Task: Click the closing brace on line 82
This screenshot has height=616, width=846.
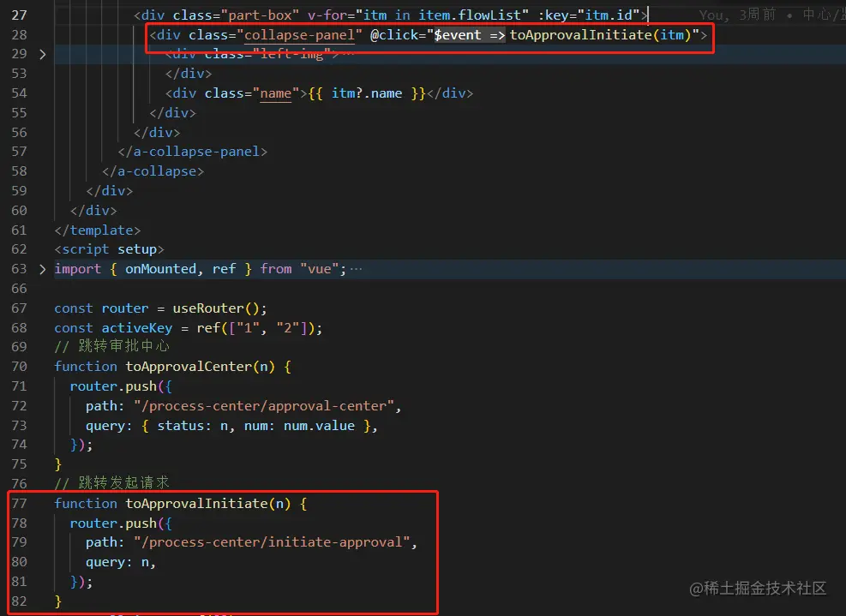Action: click(x=58, y=601)
